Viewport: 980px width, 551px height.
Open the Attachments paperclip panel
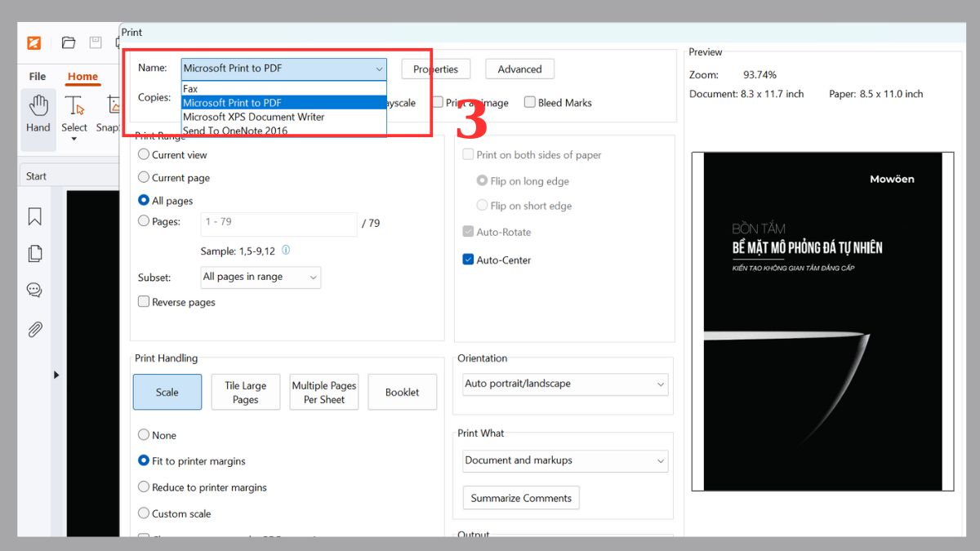tap(34, 329)
